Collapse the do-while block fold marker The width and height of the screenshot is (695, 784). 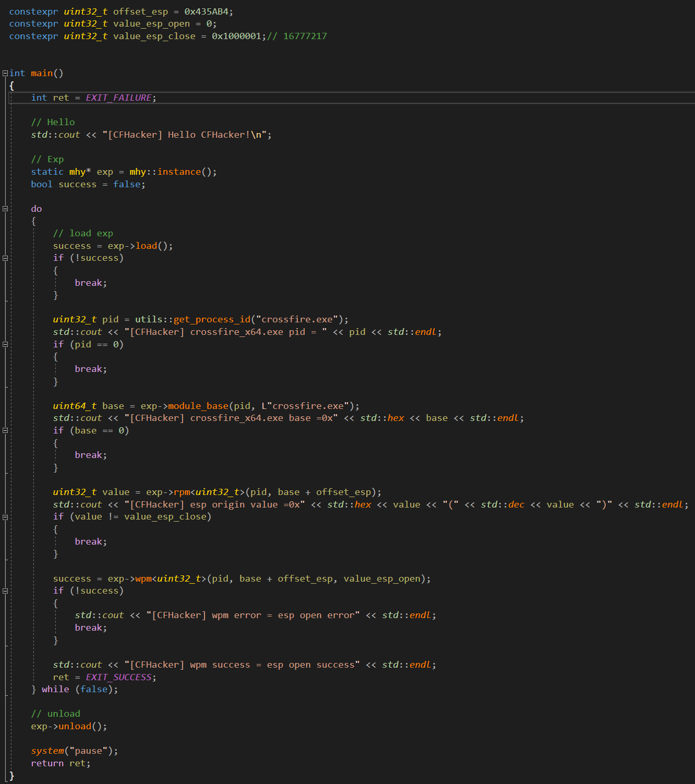coord(5,209)
